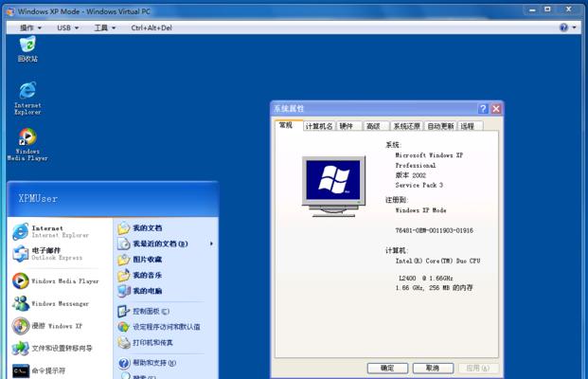Click the XPMUser name header
Screen dimensions: 588x379
click(x=38, y=199)
